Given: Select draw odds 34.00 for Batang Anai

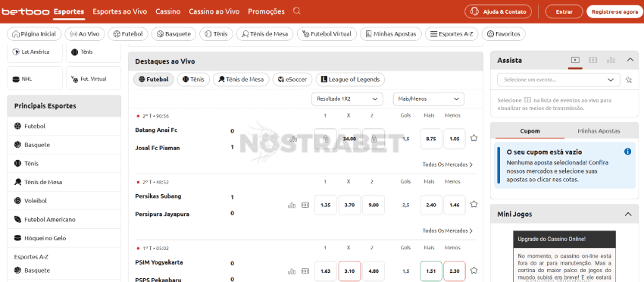Looking at the screenshot, I should 349,139.
